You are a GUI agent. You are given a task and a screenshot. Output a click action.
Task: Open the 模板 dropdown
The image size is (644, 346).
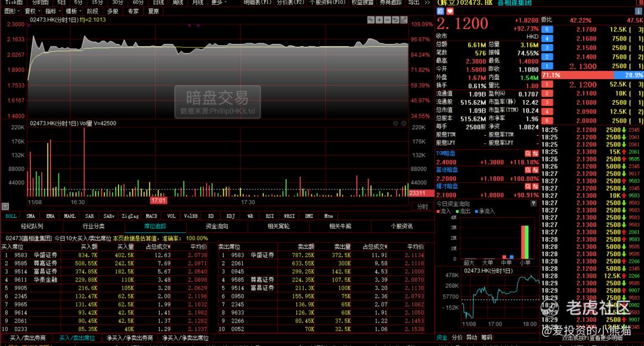(x=73, y=11)
